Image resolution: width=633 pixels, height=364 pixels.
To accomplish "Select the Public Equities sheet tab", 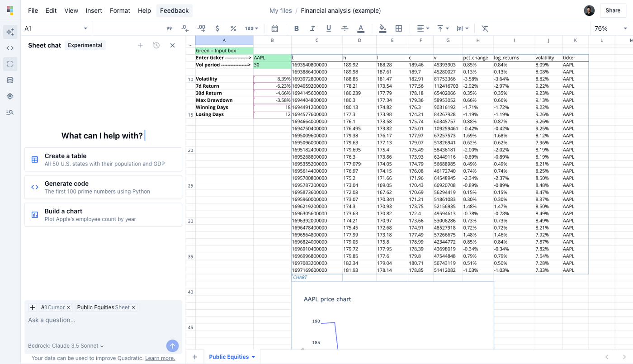I will [232, 357].
